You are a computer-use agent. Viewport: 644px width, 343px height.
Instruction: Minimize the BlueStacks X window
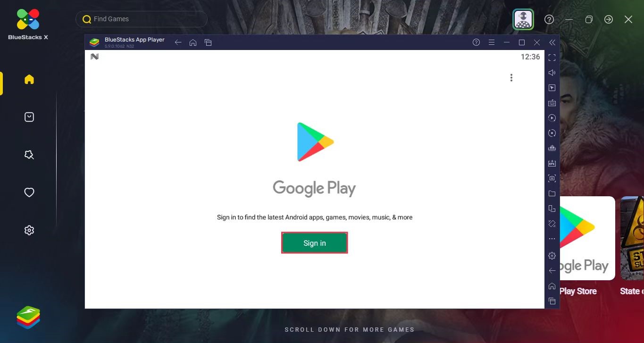tap(569, 19)
